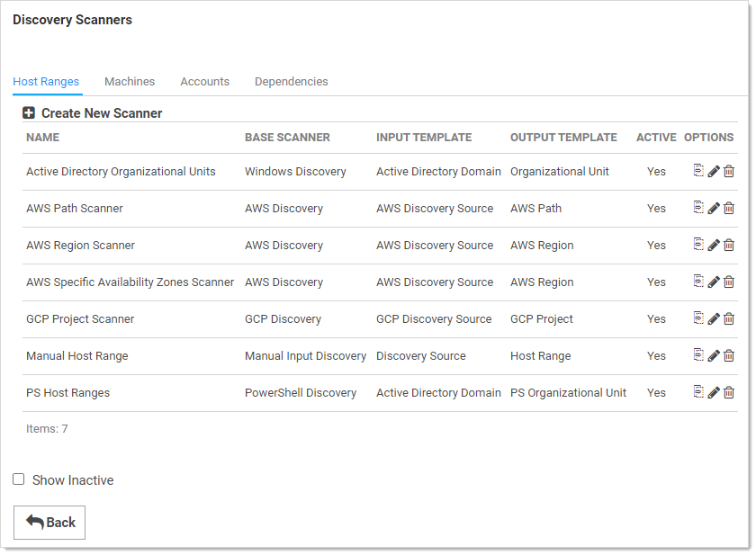
Task: Select the Host Ranges tab
Action: [x=46, y=82]
